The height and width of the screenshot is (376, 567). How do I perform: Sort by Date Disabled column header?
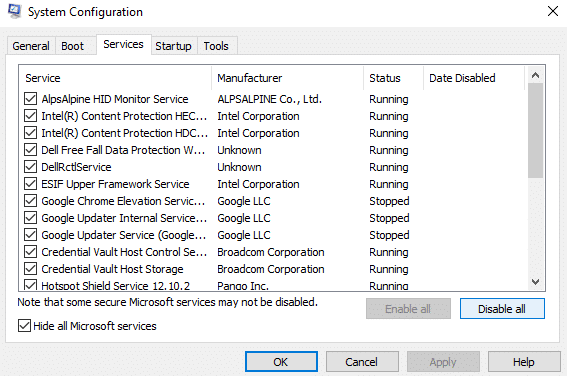click(474, 78)
